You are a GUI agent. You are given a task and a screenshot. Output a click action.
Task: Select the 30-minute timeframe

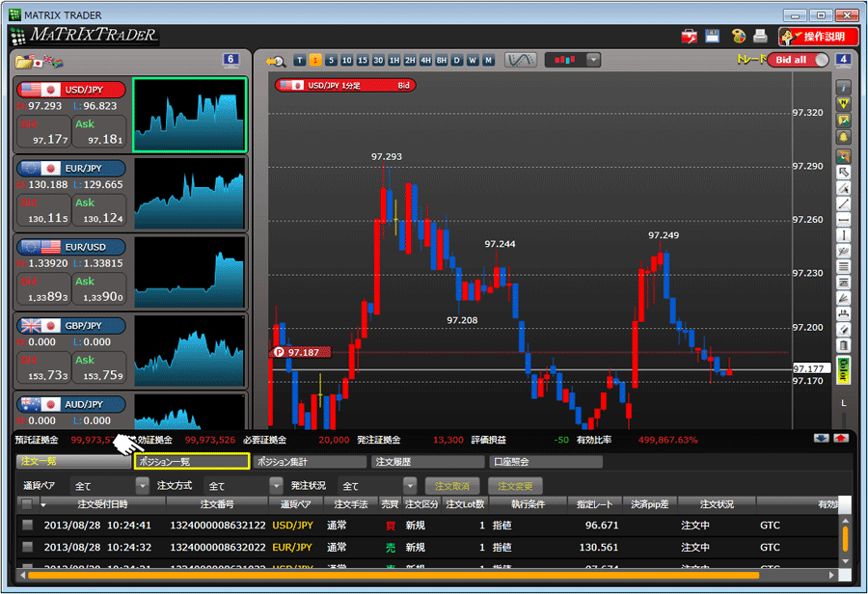[x=379, y=61]
